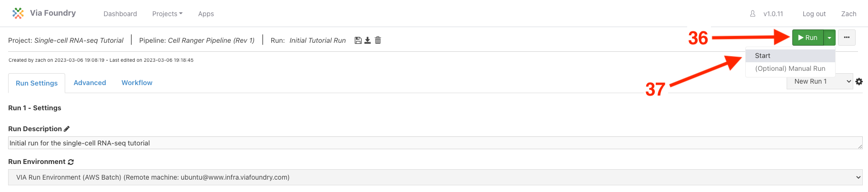This screenshot has width=868, height=192.
Task: Open run settings gear icon
Action: pos(859,82)
